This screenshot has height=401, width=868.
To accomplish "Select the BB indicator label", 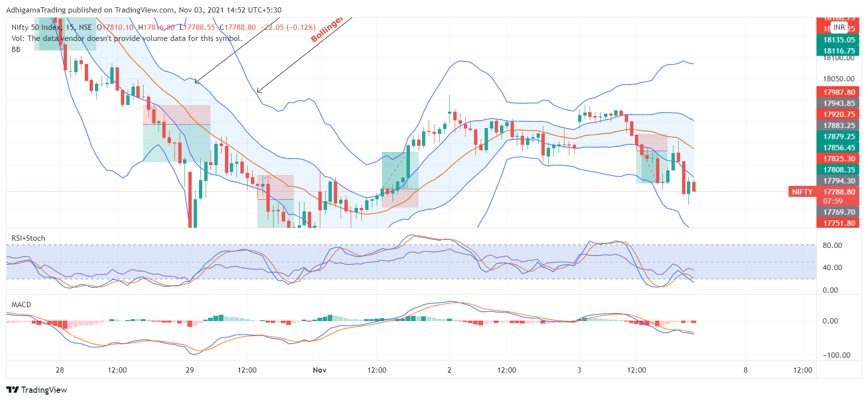I will pos(16,50).
